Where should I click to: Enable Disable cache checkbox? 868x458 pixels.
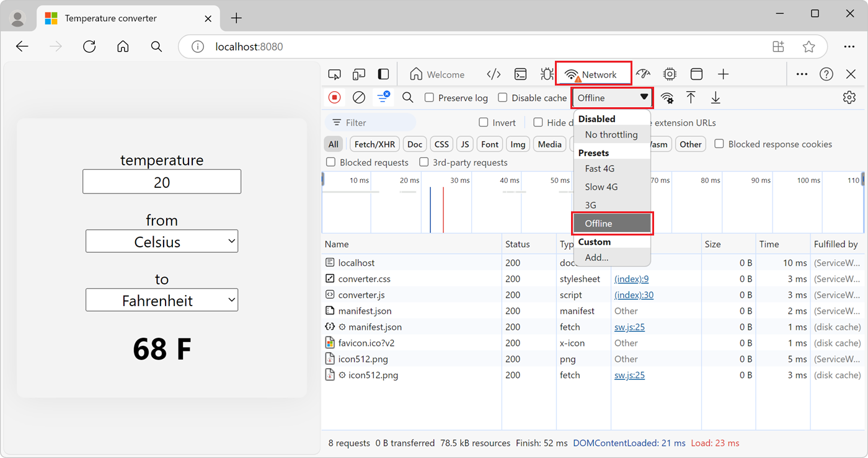[x=503, y=98]
